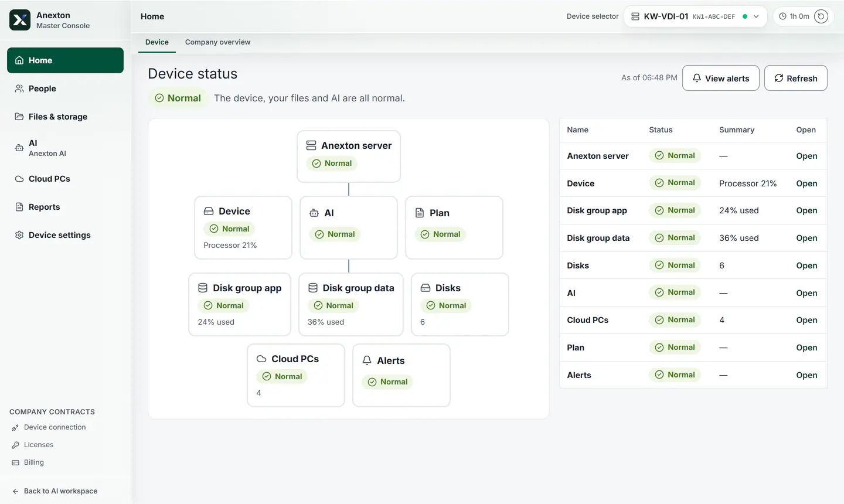Click 'COMPANY CONTRACTS' section heading

(x=52, y=412)
